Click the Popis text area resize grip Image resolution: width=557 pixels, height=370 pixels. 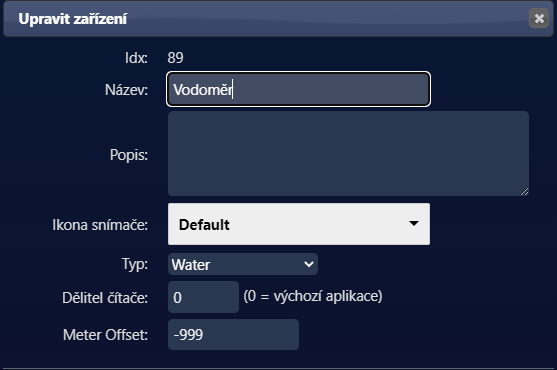coord(524,191)
